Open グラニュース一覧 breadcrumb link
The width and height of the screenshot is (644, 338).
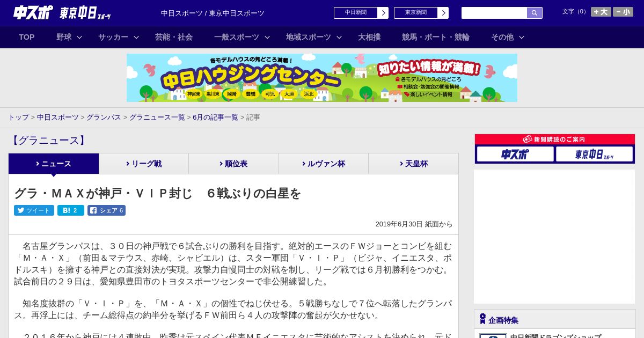pos(157,117)
